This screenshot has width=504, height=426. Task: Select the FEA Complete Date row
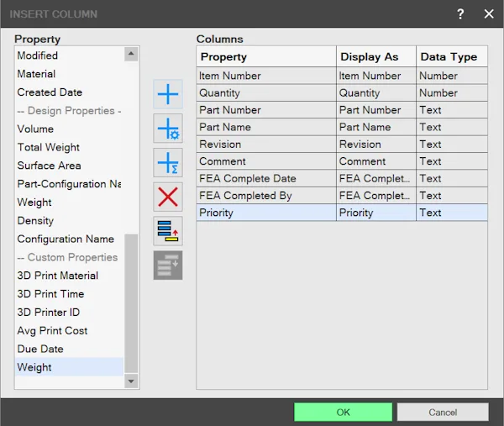[x=342, y=178]
